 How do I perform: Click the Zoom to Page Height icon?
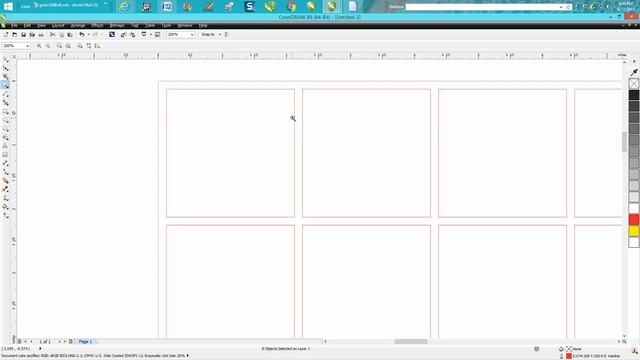coord(97,46)
